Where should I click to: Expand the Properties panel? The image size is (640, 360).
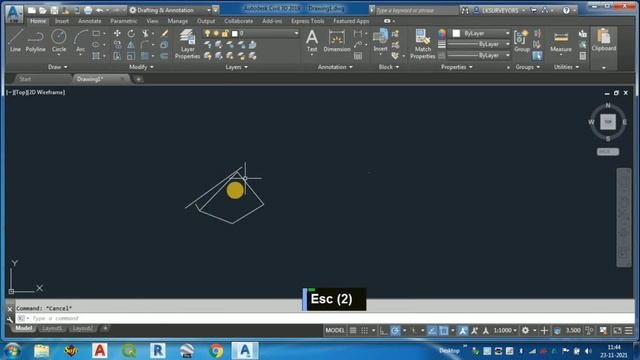(456, 67)
